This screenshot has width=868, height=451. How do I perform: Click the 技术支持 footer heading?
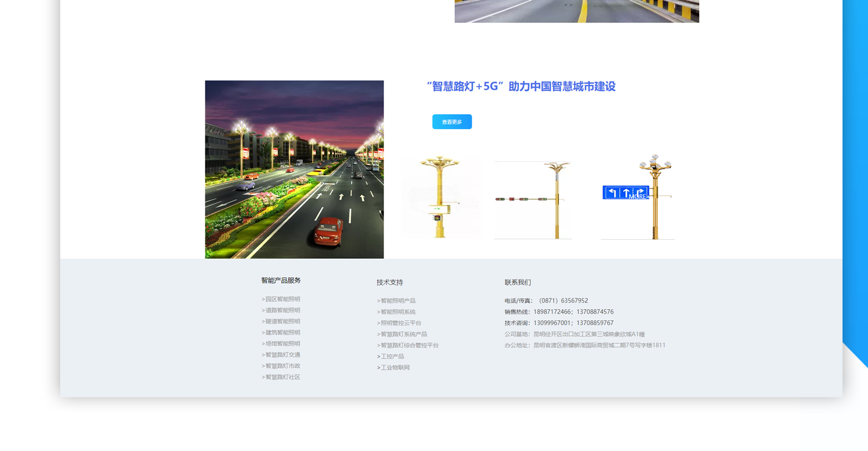389,283
